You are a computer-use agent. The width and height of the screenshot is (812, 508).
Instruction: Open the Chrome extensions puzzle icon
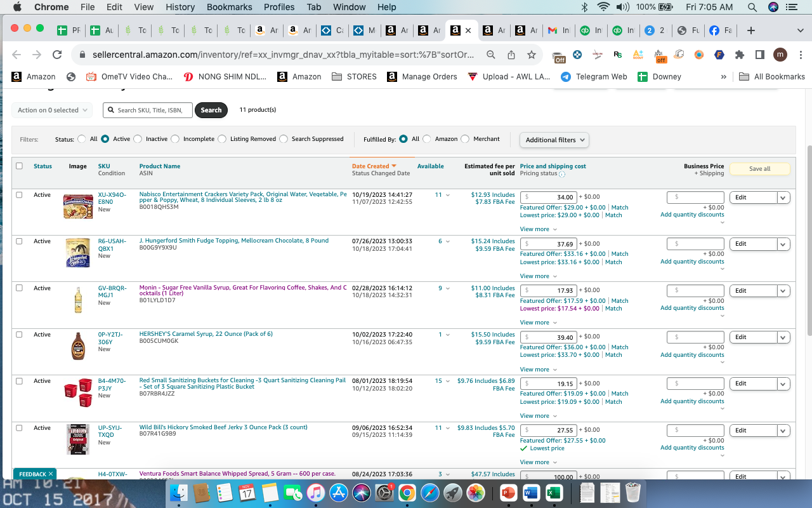click(739, 55)
